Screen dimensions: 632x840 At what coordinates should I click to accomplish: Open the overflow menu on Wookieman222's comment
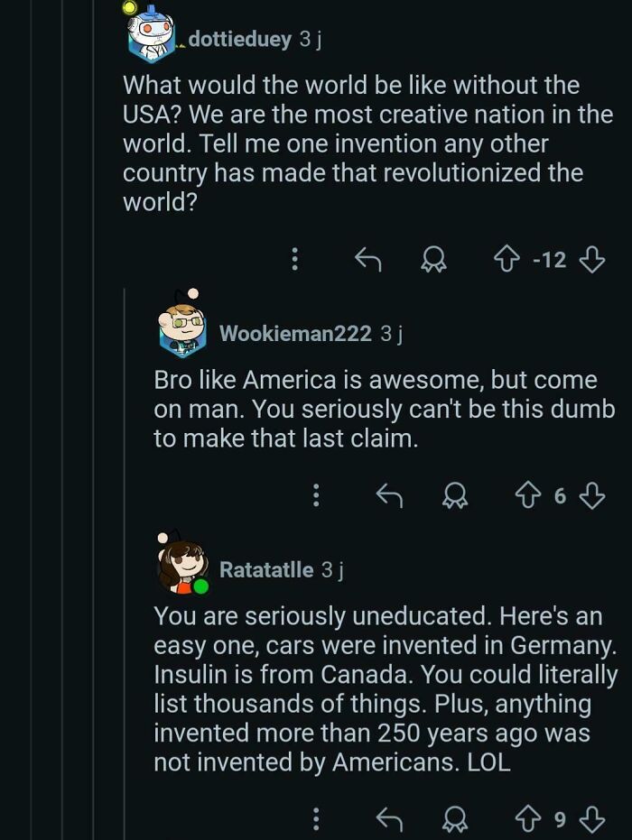[x=314, y=494]
